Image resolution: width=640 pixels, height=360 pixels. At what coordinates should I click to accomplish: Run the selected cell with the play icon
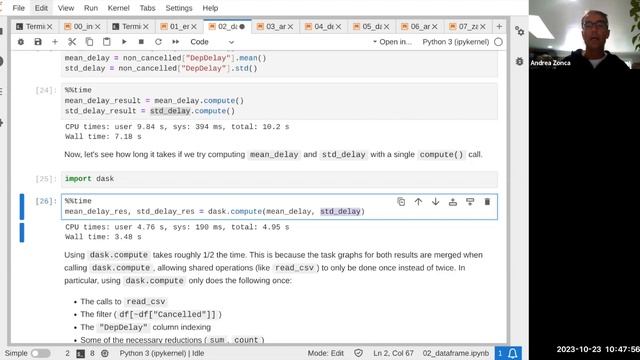coord(124,42)
